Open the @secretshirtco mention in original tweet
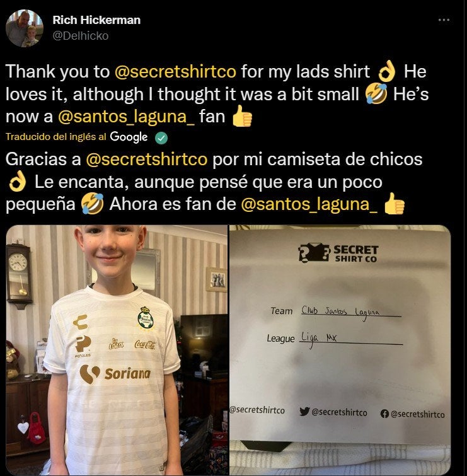Image resolution: width=467 pixels, height=476 pixels. pyautogui.click(x=175, y=72)
